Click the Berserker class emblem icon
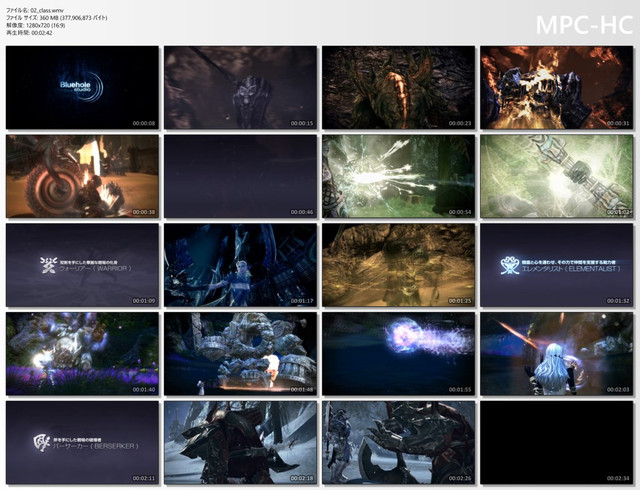Viewport: 640px width, 490px height. [42, 443]
